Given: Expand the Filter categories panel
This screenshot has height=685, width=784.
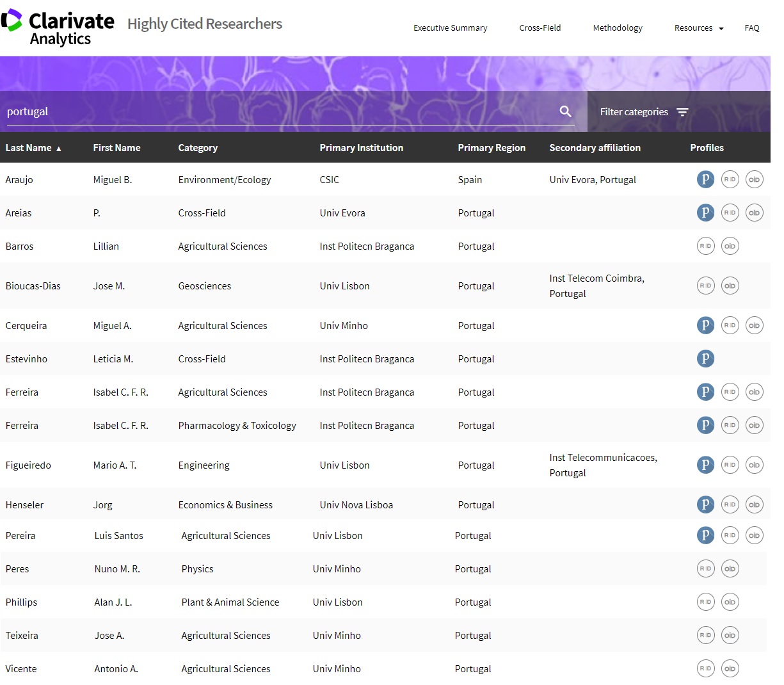Looking at the screenshot, I should [643, 112].
